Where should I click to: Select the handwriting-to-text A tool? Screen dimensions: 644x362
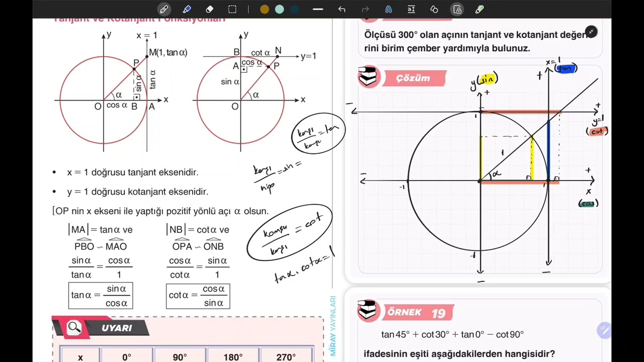click(x=388, y=9)
